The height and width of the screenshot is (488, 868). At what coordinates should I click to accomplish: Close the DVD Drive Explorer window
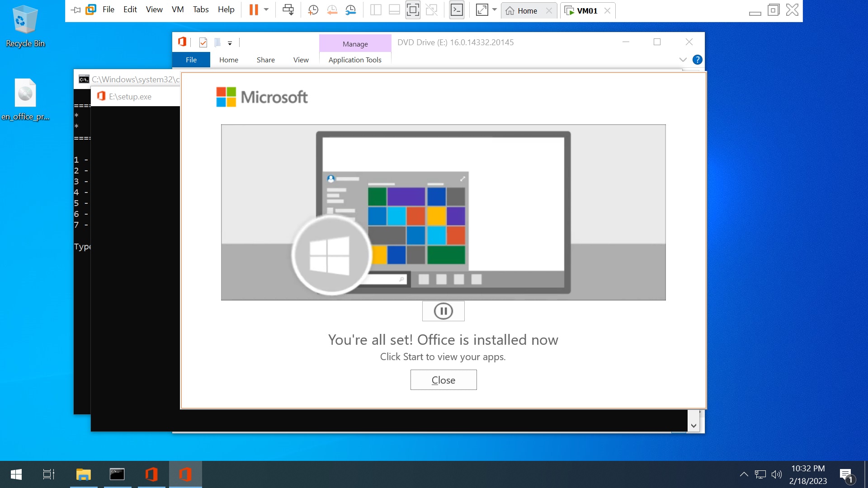coord(689,42)
